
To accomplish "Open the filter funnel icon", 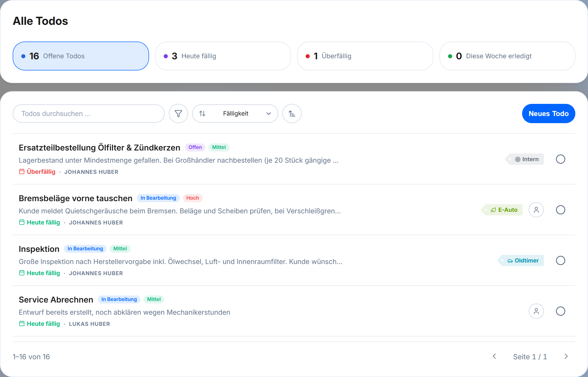I will (x=178, y=114).
